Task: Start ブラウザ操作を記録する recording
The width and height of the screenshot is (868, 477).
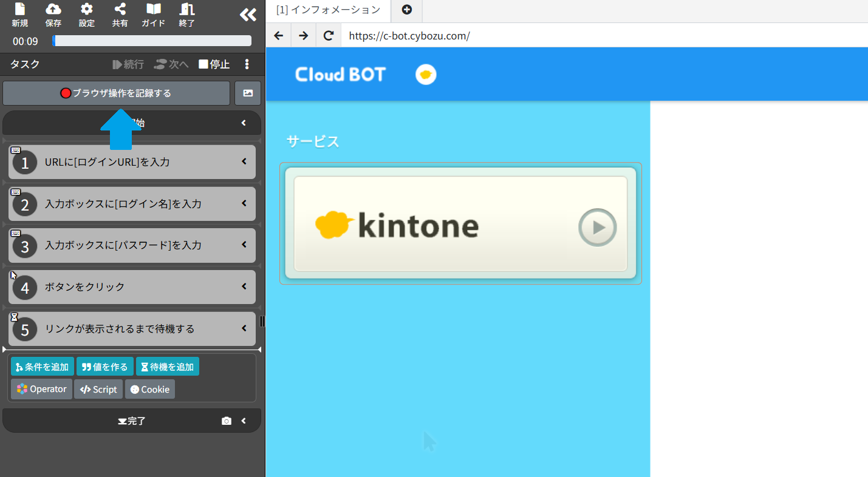Action: (116, 93)
